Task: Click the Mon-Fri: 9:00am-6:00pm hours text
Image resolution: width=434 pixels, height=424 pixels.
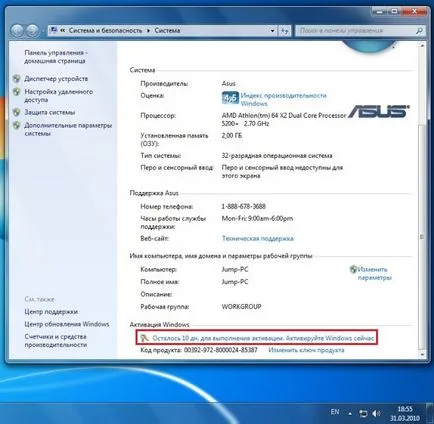Action: (x=257, y=219)
